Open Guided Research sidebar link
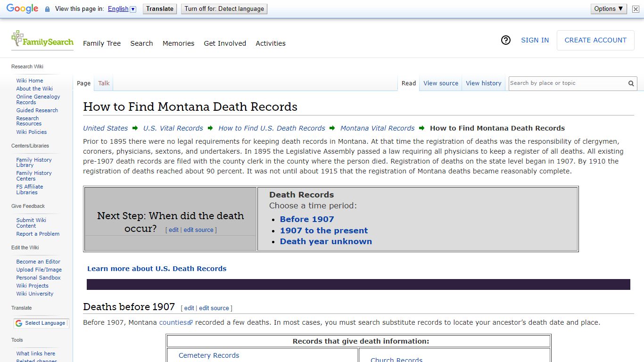Screen dimensions: 644x362 pos(37,110)
